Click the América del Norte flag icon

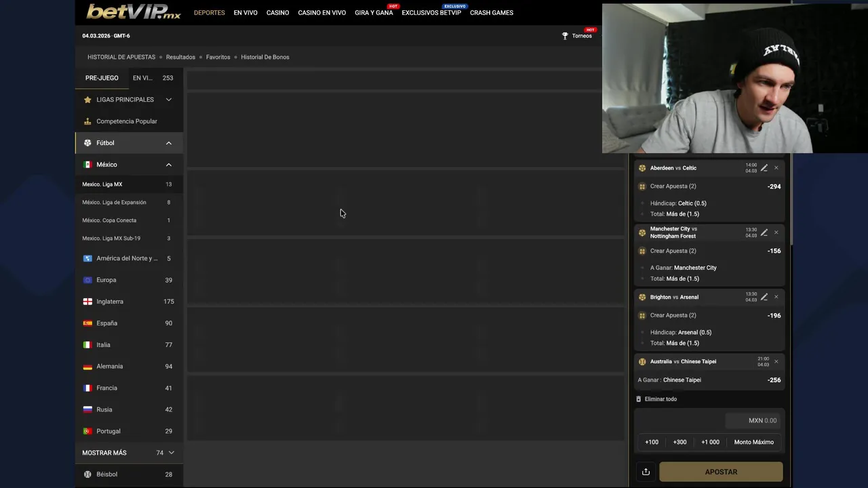tap(87, 258)
